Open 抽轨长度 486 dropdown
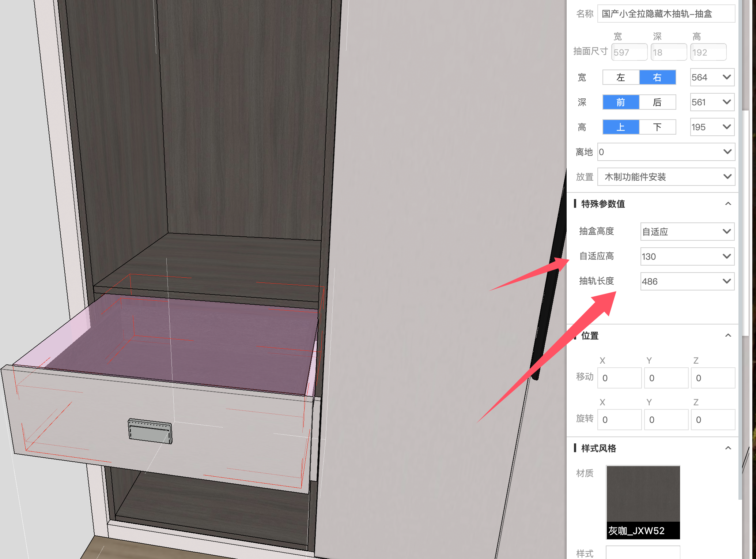The height and width of the screenshot is (559, 756). pyautogui.click(x=727, y=281)
